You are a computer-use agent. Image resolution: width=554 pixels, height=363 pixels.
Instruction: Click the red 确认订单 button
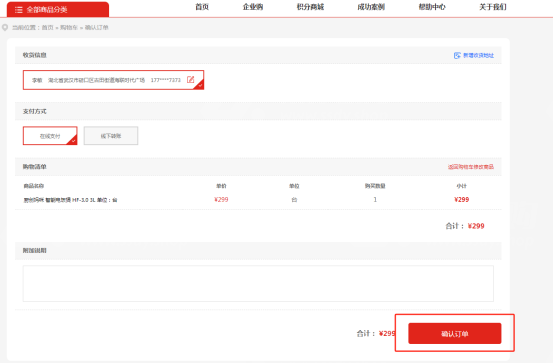(455, 333)
